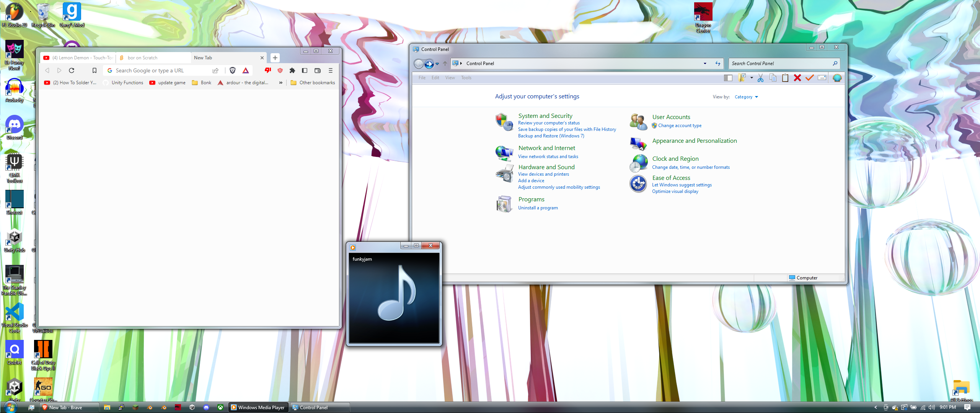
Task: Toggle Brave Shields lion icon
Action: pos(233,70)
